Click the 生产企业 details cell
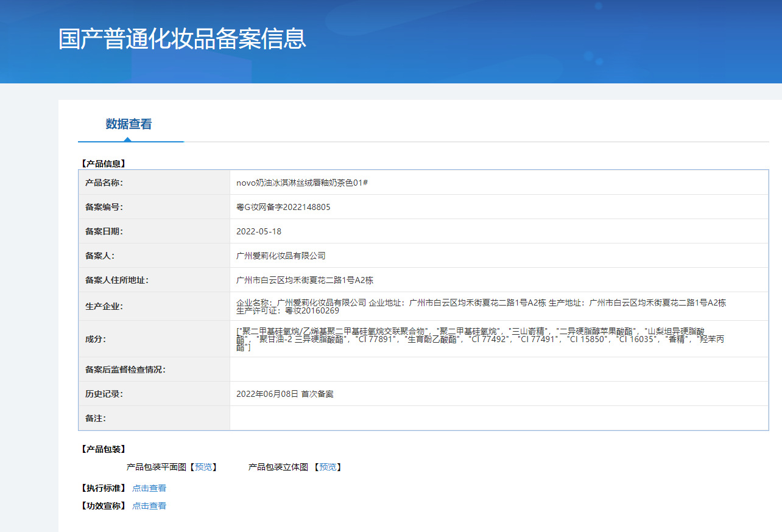Image resolution: width=782 pixels, height=532 pixels. (x=499, y=306)
